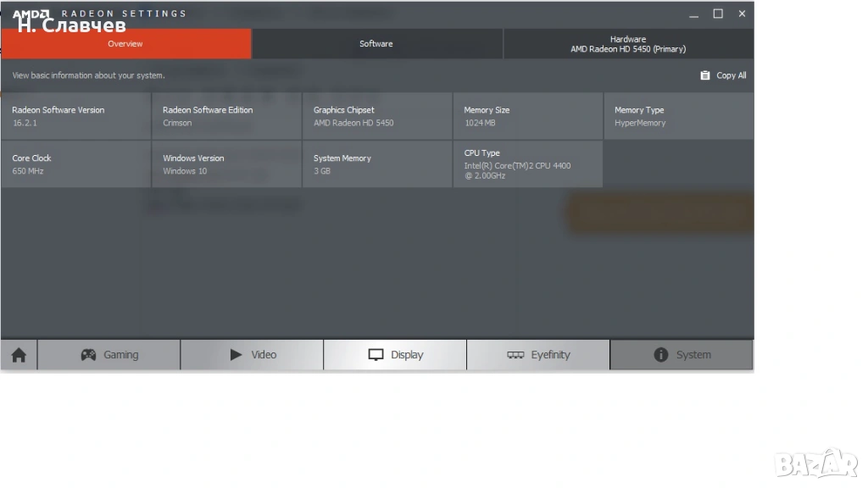Switch to the Overview tab

(x=125, y=44)
